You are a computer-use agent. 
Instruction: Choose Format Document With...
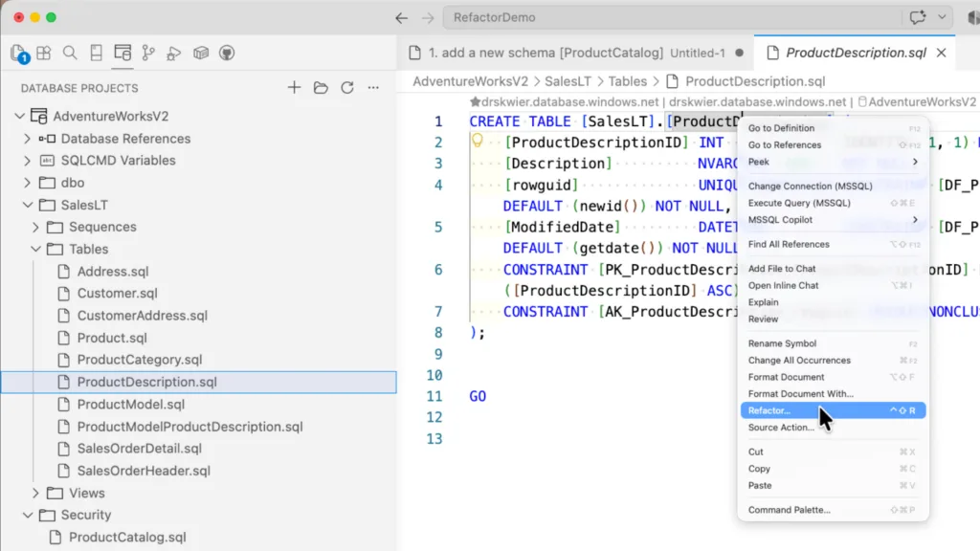834,394
